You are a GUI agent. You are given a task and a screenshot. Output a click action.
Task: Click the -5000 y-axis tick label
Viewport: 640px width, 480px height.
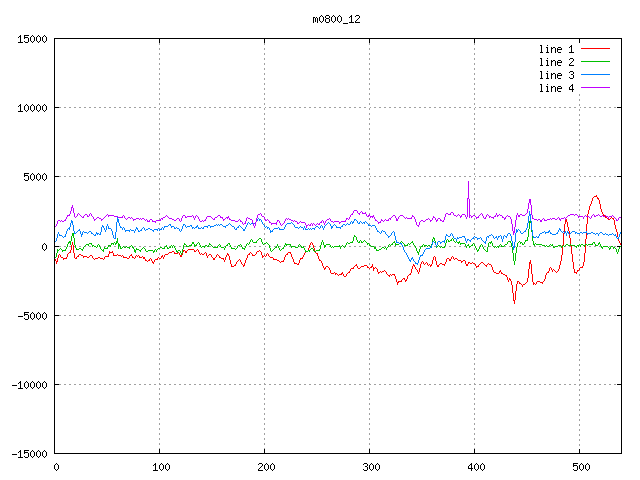[x=32, y=315]
